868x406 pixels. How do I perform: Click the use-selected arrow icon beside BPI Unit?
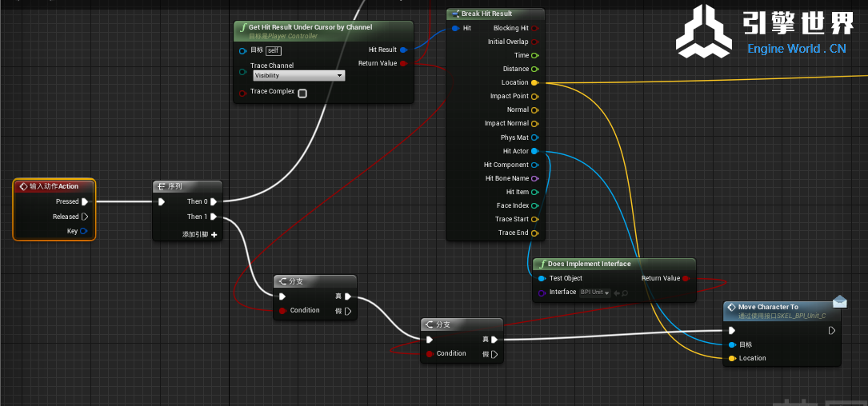(x=617, y=293)
